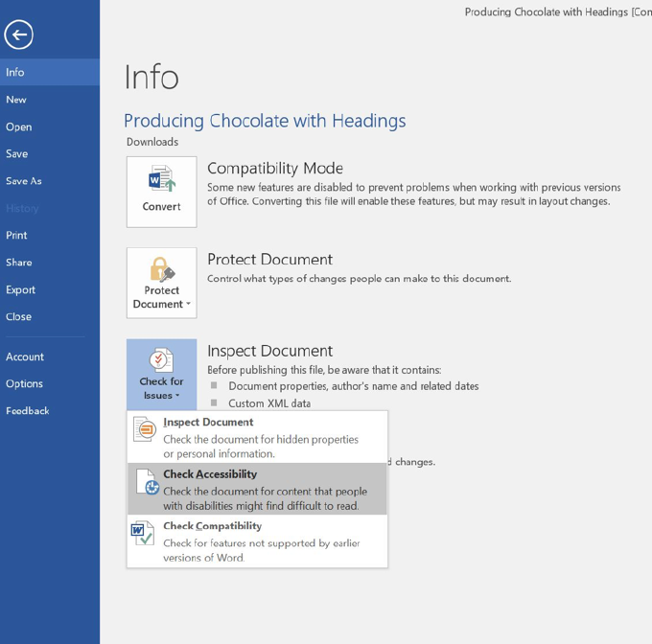The height and width of the screenshot is (644, 652).
Task: Toggle the Check for Issues dropdown button
Action: 162,375
